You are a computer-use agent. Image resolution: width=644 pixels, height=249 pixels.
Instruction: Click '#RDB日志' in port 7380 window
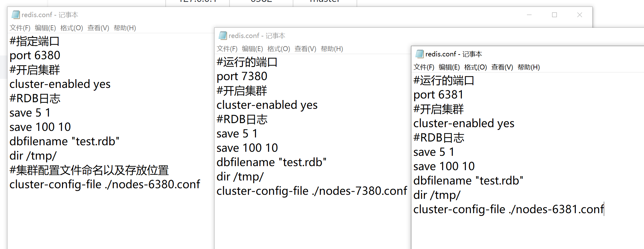point(242,119)
